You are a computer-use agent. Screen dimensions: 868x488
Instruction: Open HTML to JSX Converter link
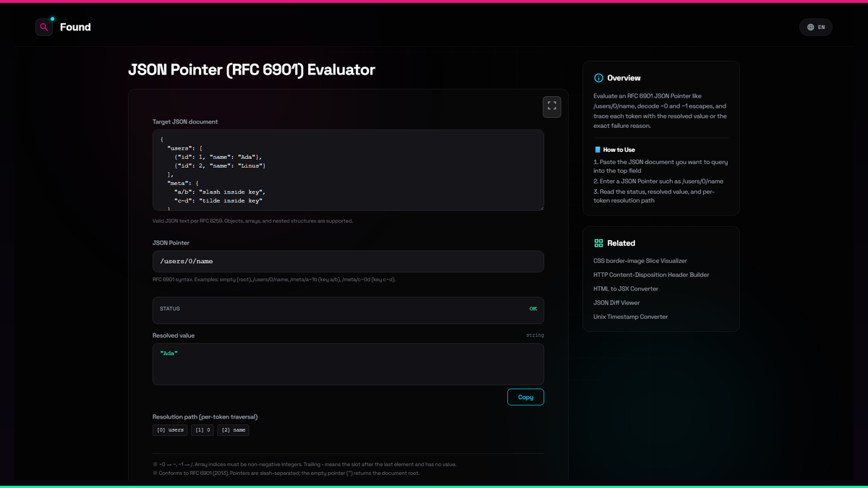(626, 289)
